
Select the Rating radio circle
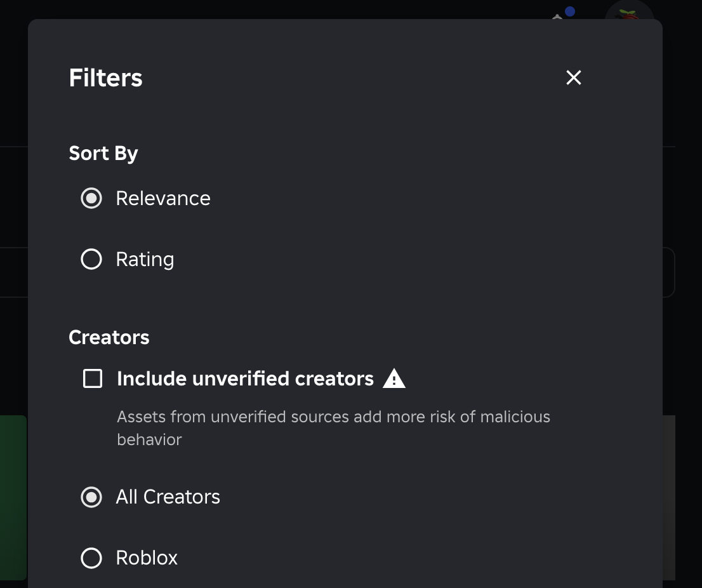coord(91,259)
